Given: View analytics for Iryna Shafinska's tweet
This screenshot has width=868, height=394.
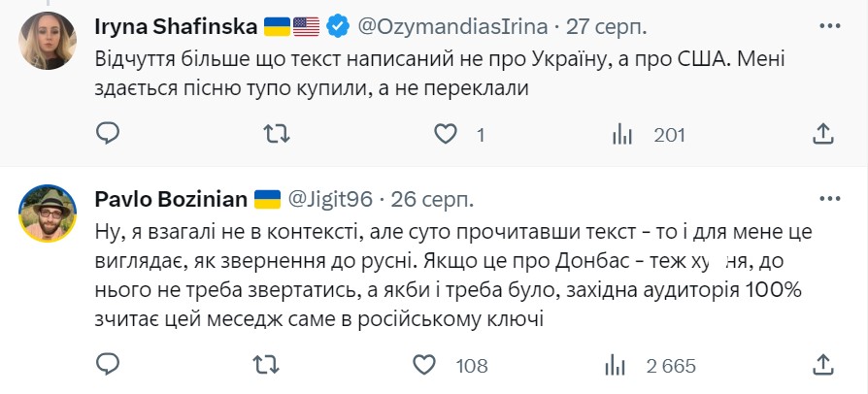Looking at the screenshot, I should tap(622, 134).
